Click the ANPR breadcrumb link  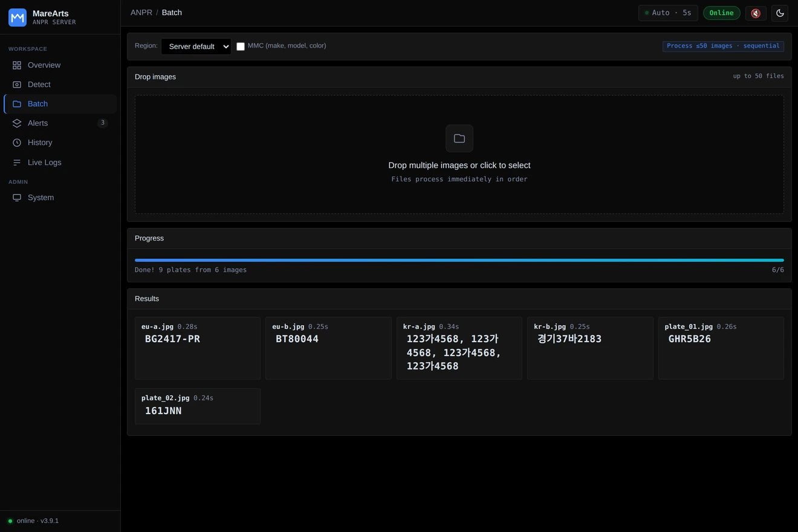pyautogui.click(x=141, y=13)
